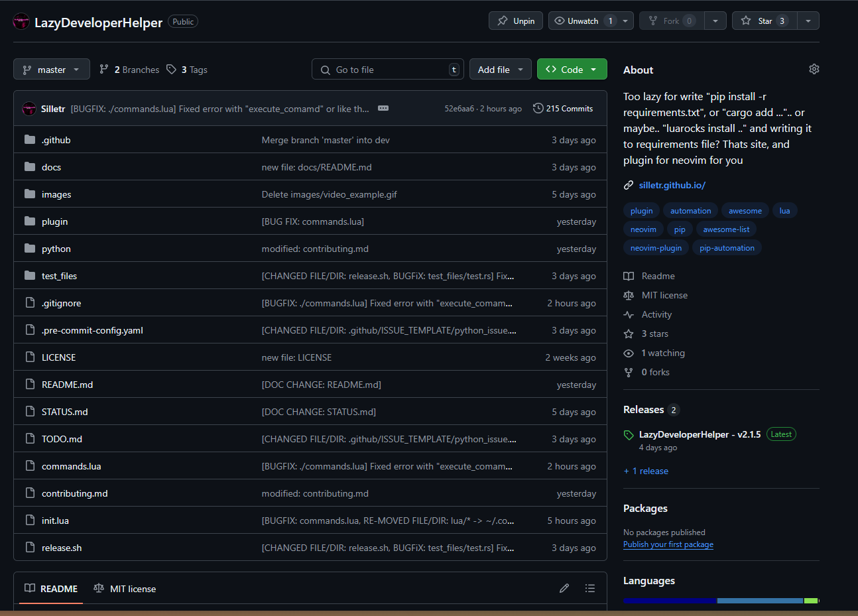View the 215 Commits history

[x=564, y=108]
